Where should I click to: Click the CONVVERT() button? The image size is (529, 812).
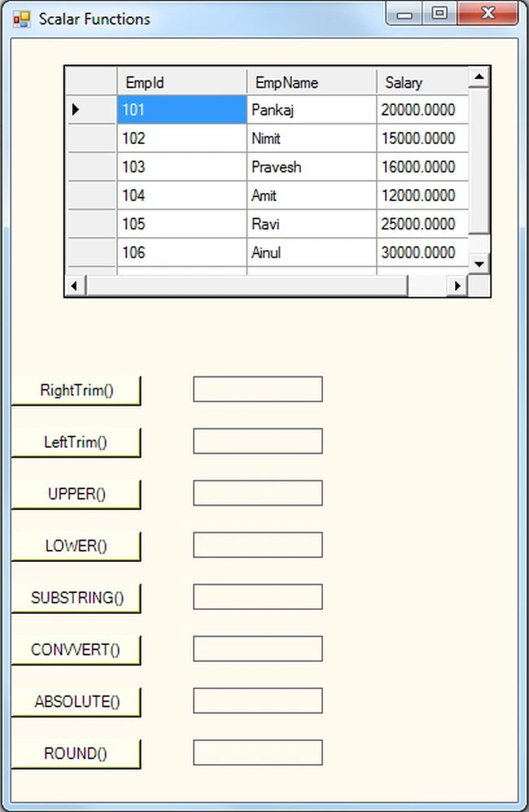pyautogui.click(x=76, y=649)
